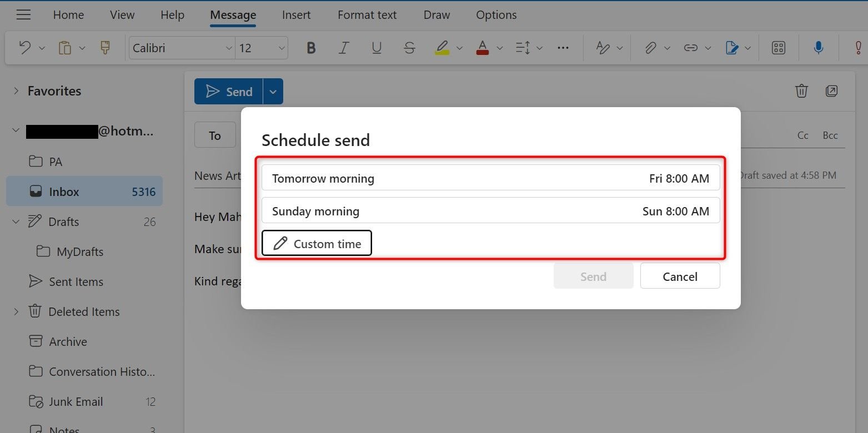Apply red font color
The width and height of the screenshot is (868, 433).
[482, 48]
